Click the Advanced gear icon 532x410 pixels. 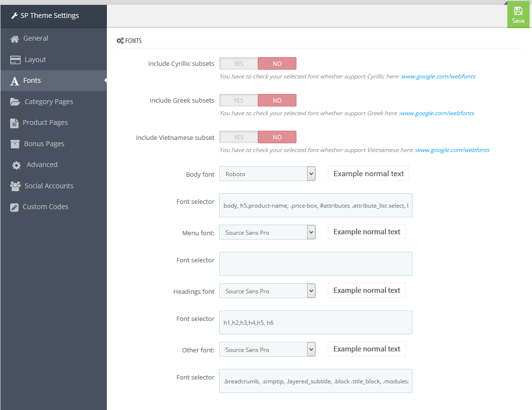(x=16, y=165)
